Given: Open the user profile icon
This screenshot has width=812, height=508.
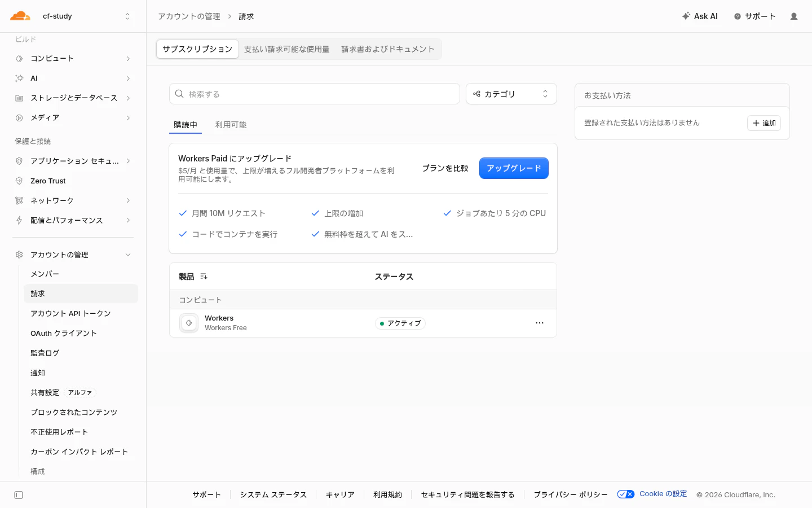Looking at the screenshot, I should coord(794,16).
